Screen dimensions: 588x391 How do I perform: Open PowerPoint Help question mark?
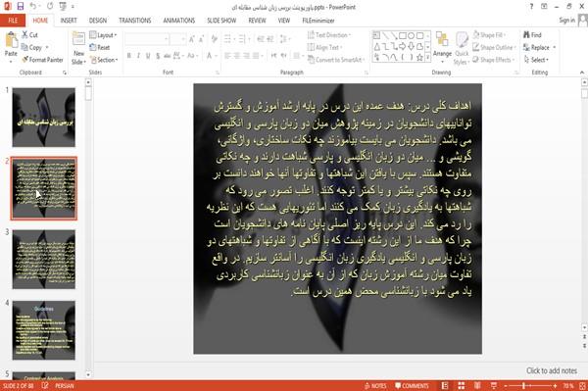click(x=531, y=7)
